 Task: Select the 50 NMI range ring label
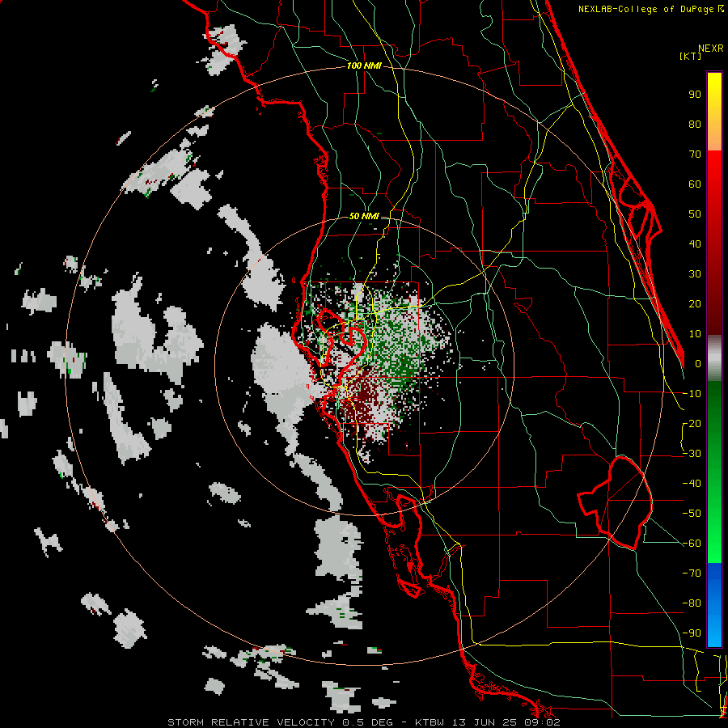pyautogui.click(x=364, y=216)
